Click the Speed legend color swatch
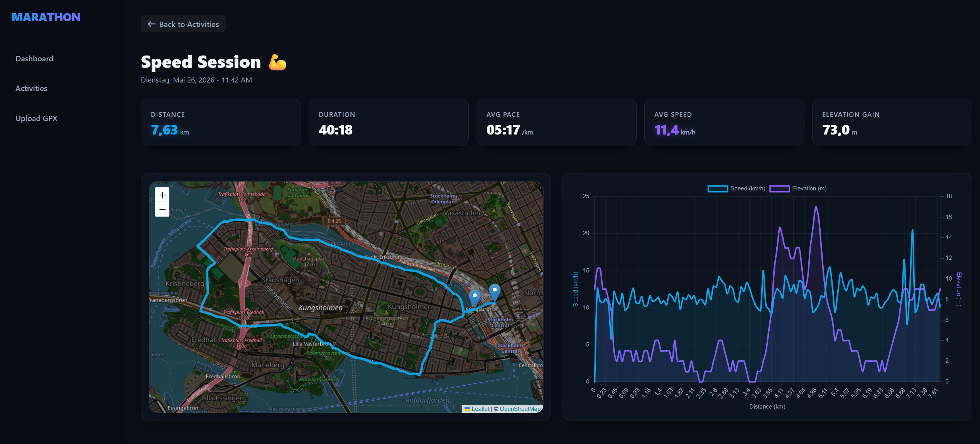980x444 pixels. [718, 188]
